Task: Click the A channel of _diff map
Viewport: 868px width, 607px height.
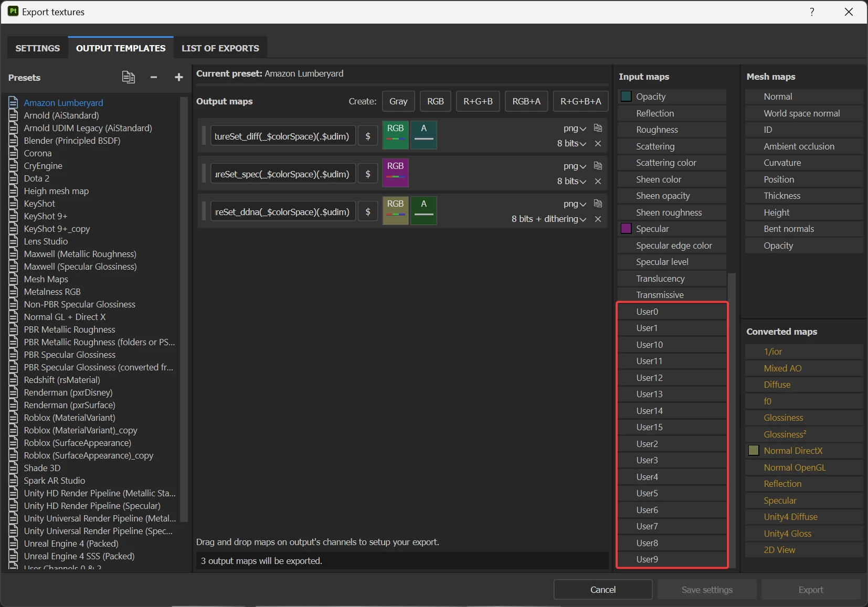Action: pos(424,135)
